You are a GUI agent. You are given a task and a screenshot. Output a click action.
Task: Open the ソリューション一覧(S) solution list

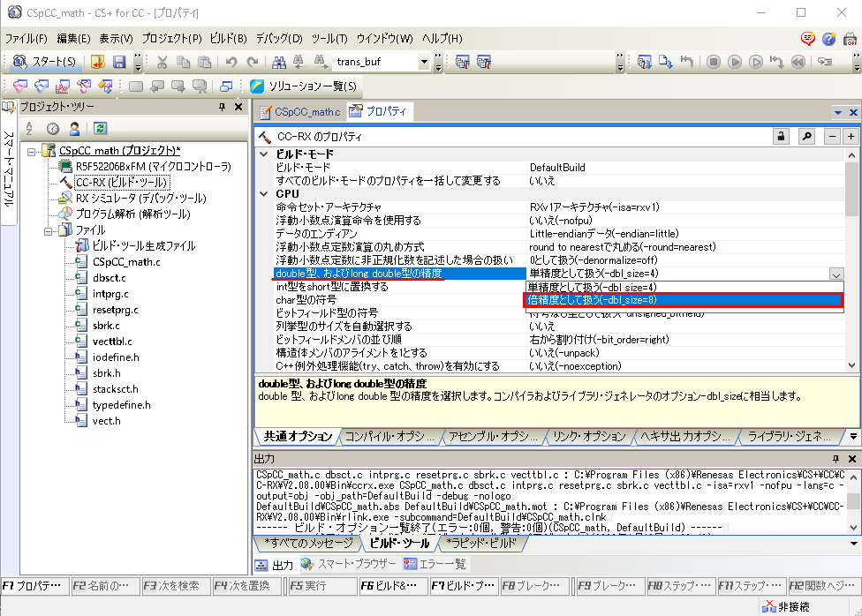point(304,86)
